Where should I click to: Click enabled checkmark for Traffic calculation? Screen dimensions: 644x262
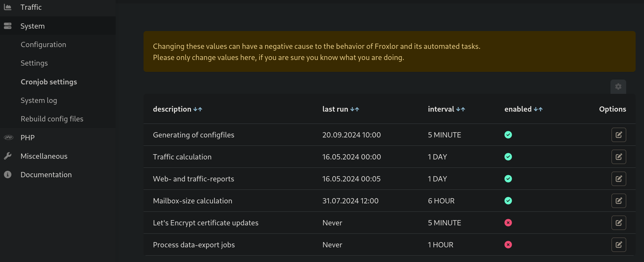point(508,157)
